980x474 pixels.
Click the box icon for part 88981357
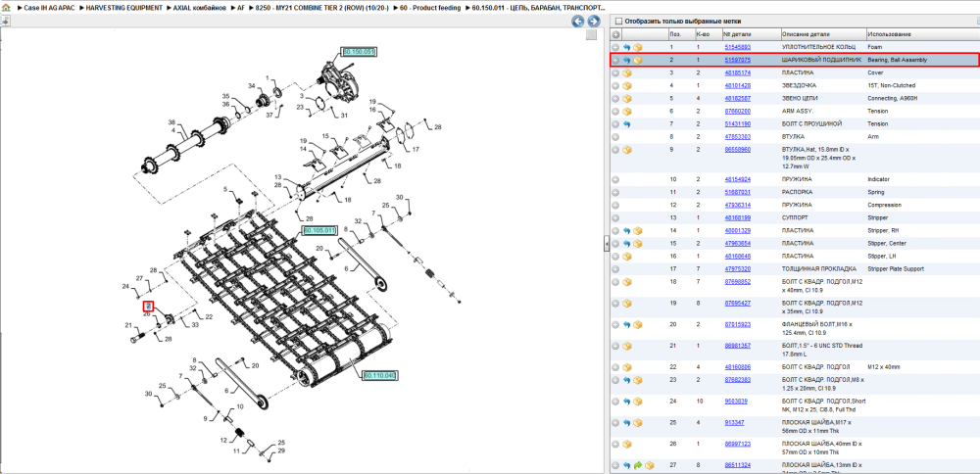tap(627, 346)
